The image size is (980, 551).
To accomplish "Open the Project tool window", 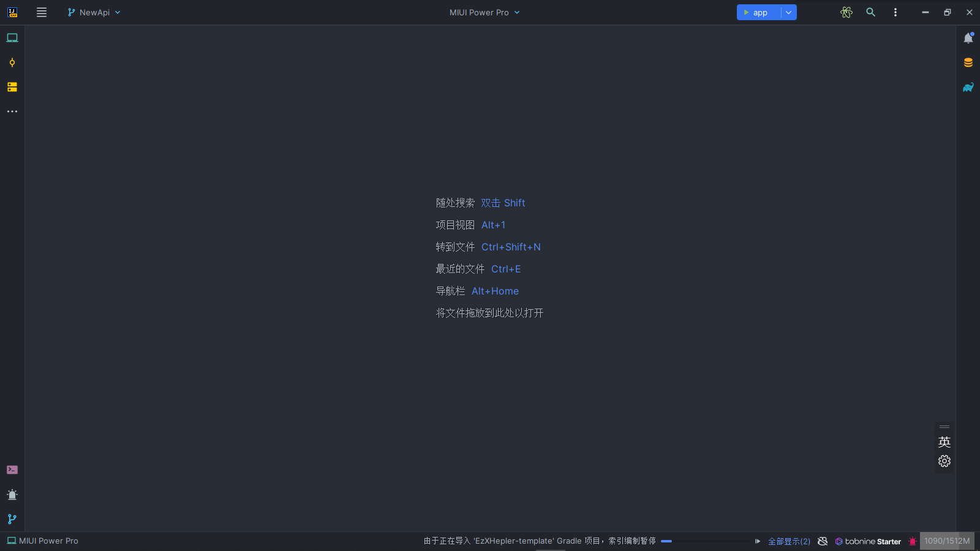I will [12, 38].
